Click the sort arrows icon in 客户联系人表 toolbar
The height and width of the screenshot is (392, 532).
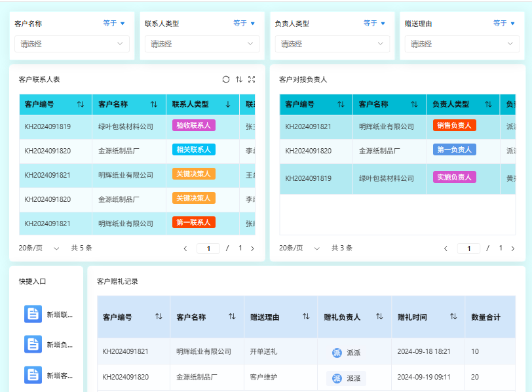(x=239, y=79)
